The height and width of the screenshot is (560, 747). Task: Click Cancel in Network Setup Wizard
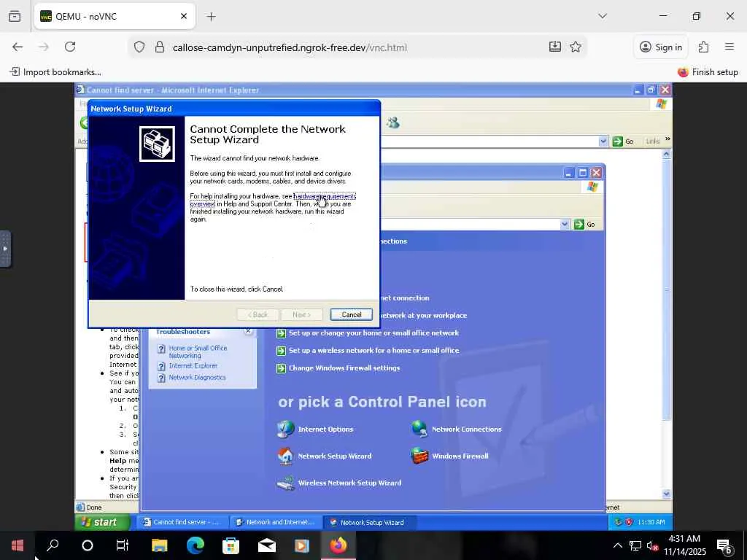tap(351, 315)
